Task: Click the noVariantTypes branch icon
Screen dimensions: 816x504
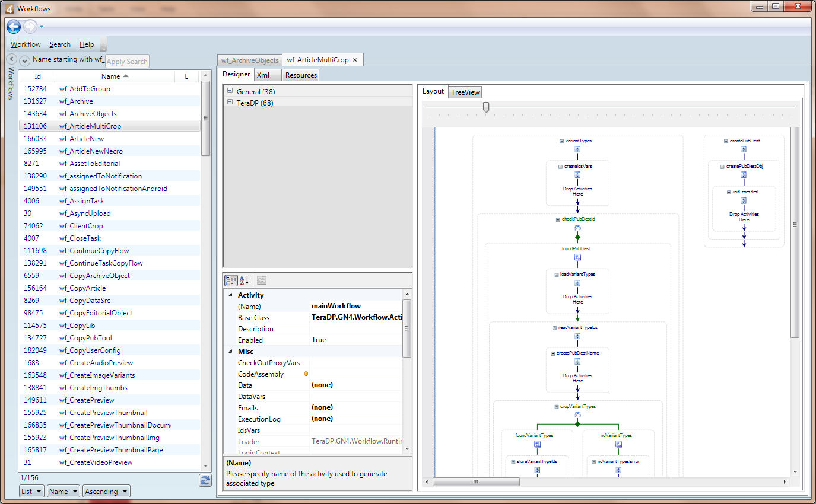Action: 618,444
